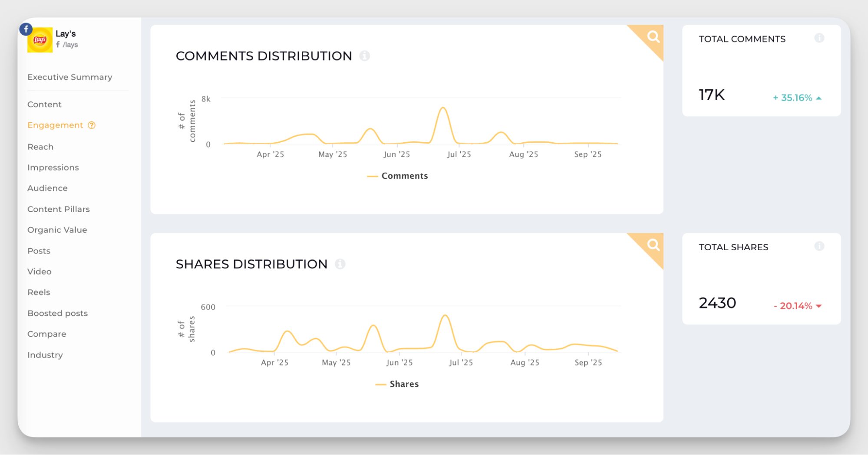Expand the Compare section in the sidebar

pyautogui.click(x=47, y=334)
